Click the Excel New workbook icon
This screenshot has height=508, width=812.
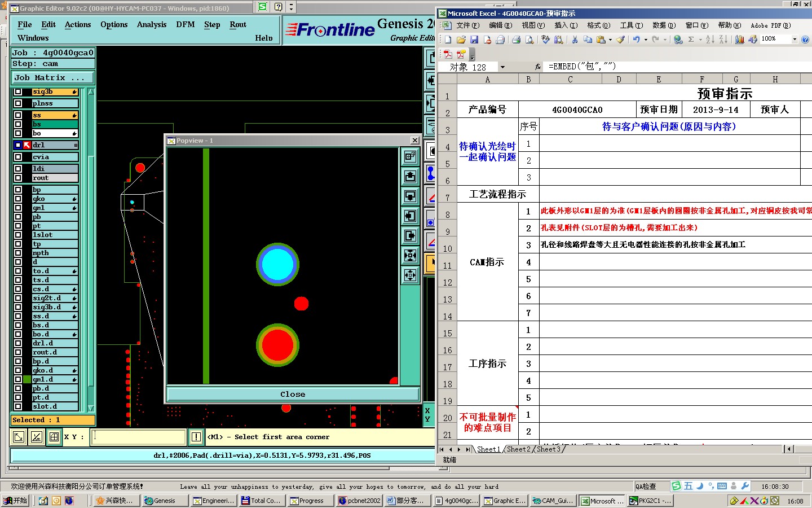pyautogui.click(x=448, y=40)
